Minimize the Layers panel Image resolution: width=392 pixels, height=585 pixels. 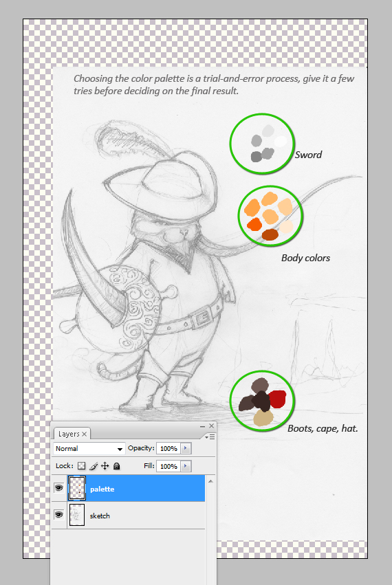202,426
